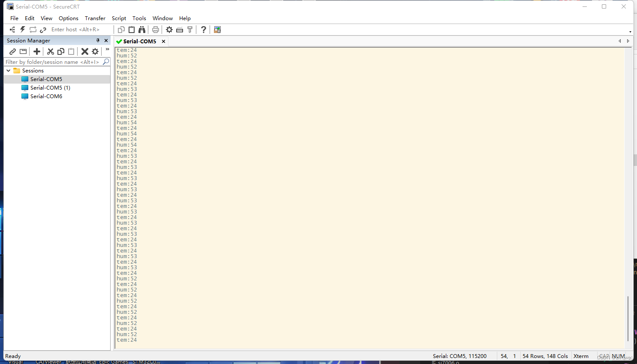The height and width of the screenshot is (364, 637).
Task: Delete session with X icon in Session Manager
Action: [85, 51]
